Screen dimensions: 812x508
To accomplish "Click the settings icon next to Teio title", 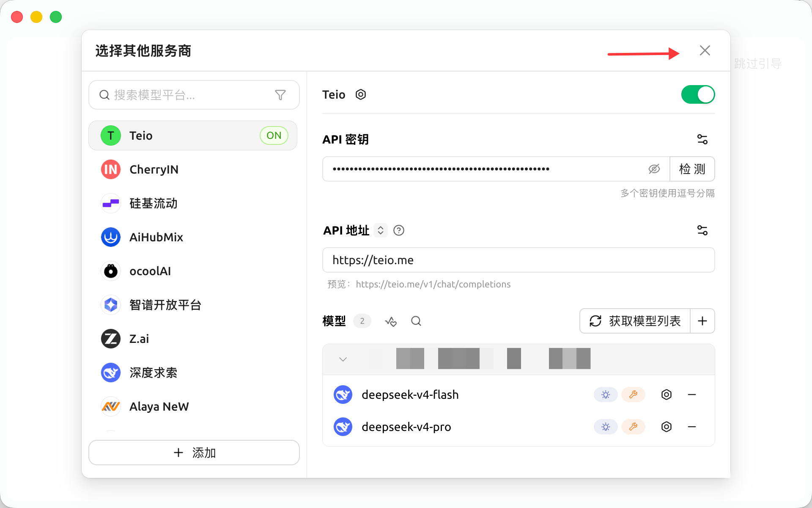I will 360,94.
